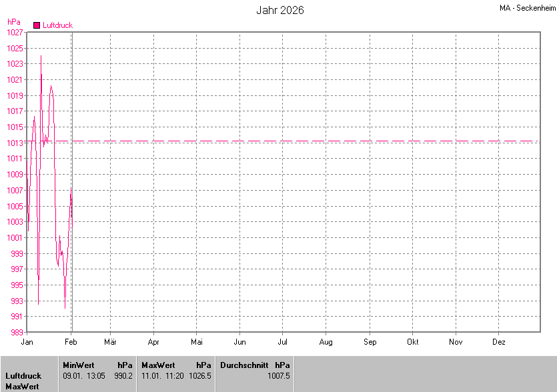Image resolution: width=557 pixels, height=392 pixels.
Task: Select the Jan month label on x-axis
Action: click(x=27, y=342)
